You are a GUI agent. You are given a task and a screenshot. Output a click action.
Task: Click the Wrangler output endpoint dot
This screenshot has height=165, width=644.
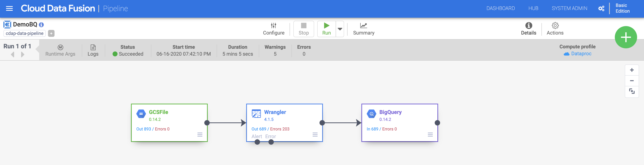[x=322, y=123]
